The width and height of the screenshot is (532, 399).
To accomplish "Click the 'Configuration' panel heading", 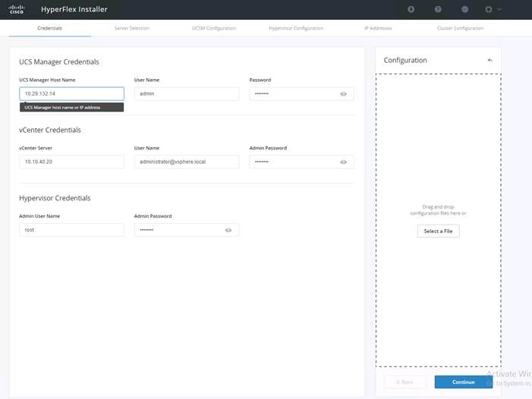I will click(x=405, y=60).
